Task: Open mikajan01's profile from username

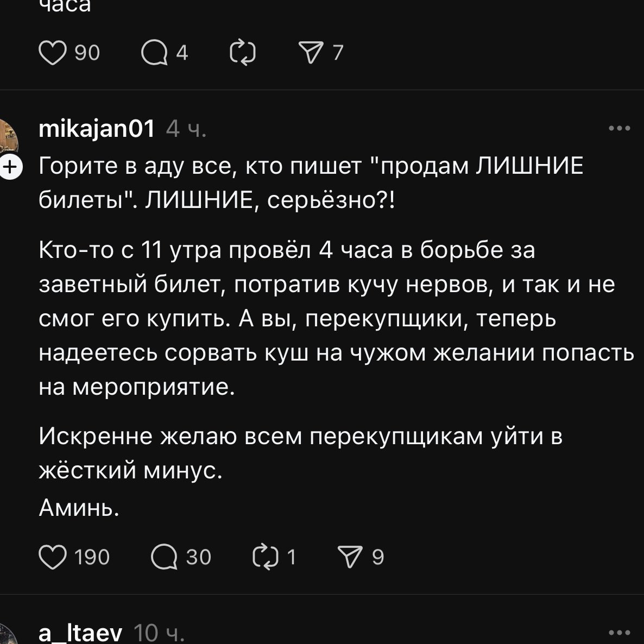Action: click(97, 129)
